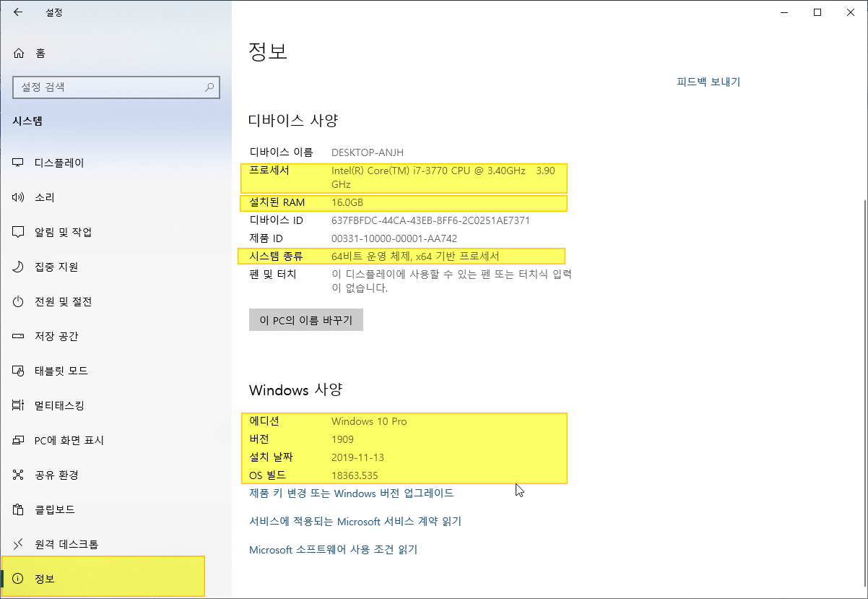This screenshot has width=868, height=599.
Task: Click the 알림 및 작업 notification icon
Action: click(x=19, y=232)
